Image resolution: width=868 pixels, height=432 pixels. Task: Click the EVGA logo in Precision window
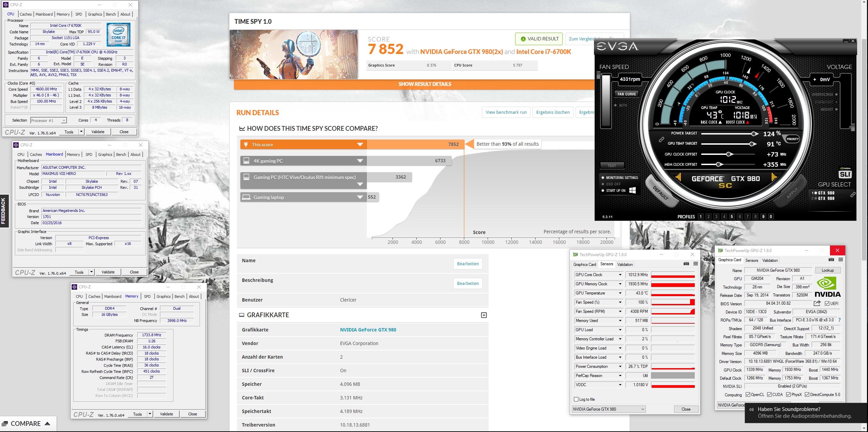618,46
